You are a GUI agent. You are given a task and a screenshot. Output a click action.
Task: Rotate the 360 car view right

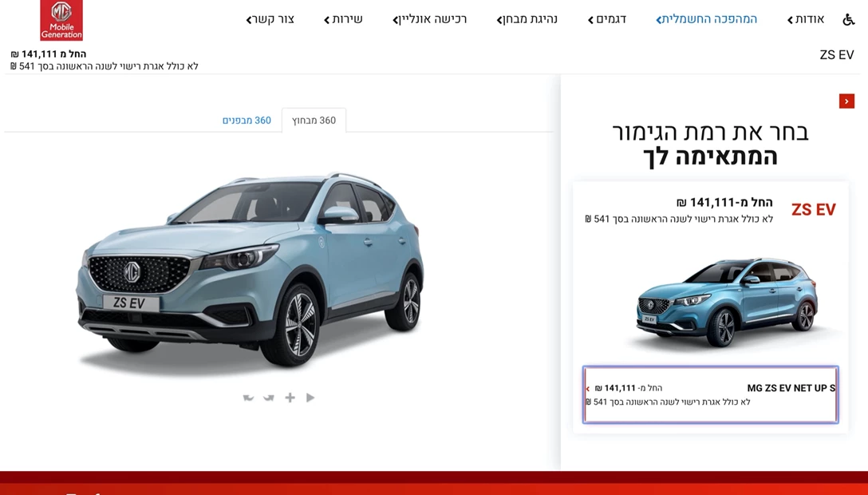pos(269,398)
